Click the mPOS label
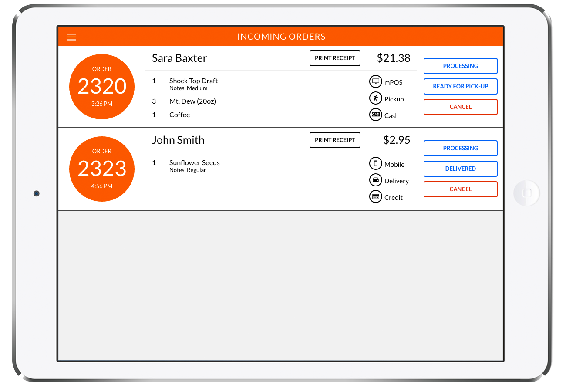The height and width of the screenshot is (392, 566). (394, 82)
